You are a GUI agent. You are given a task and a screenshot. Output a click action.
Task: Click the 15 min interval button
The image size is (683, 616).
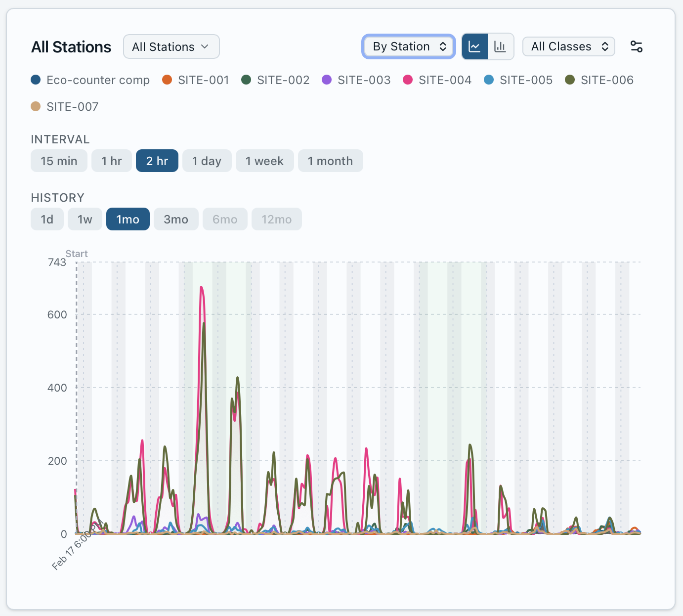point(59,161)
